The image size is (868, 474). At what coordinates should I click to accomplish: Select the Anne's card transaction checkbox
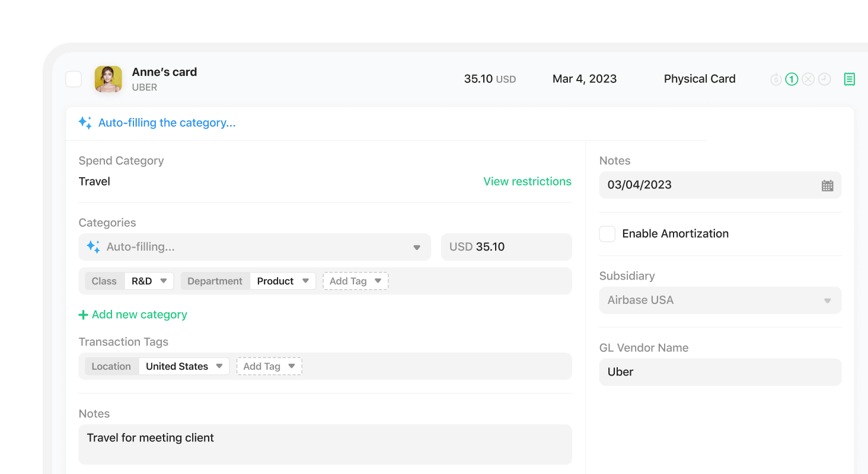click(x=74, y=79)
